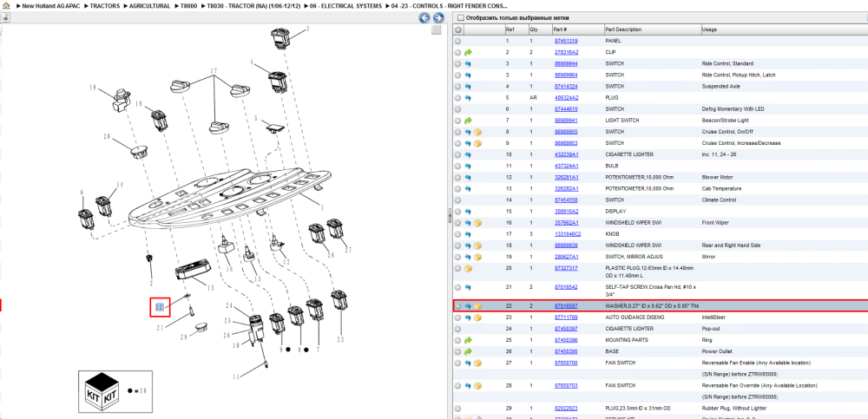Click blue arrow on Blower Motor potentiometer row

coord(469,177)
